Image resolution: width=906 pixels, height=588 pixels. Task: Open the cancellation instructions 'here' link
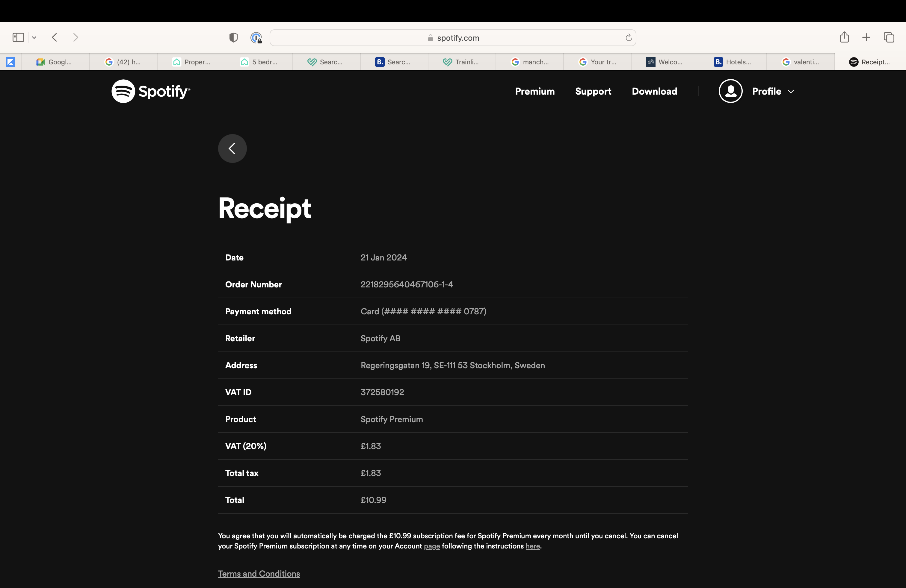(533, 546)
